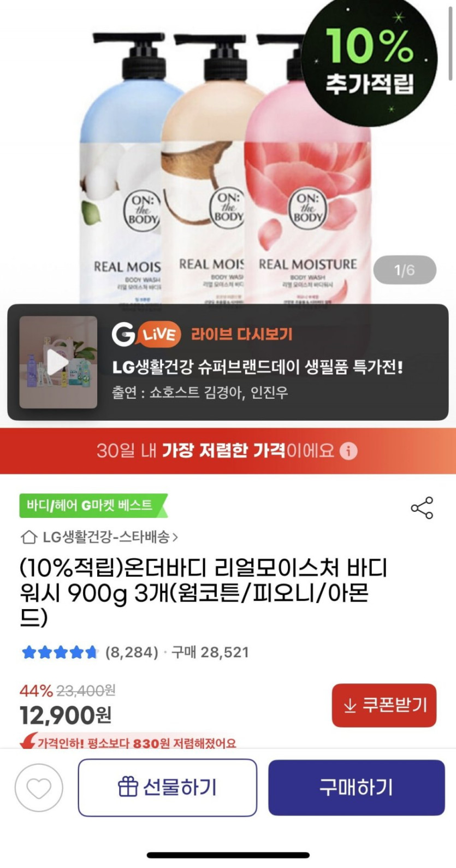Toggle the heart wishlist button
Screen dimensions: 456x868
coord(39,787)
